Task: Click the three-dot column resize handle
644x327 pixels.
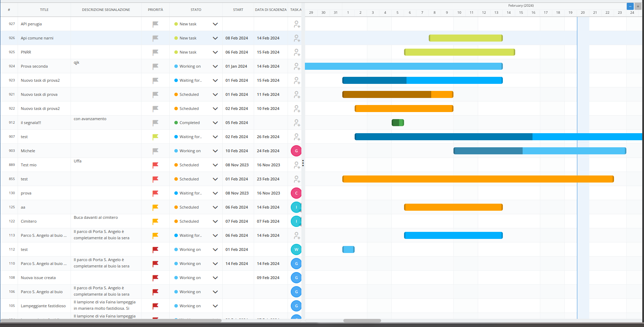Action: pyautogui.click(x=303, y=163)
